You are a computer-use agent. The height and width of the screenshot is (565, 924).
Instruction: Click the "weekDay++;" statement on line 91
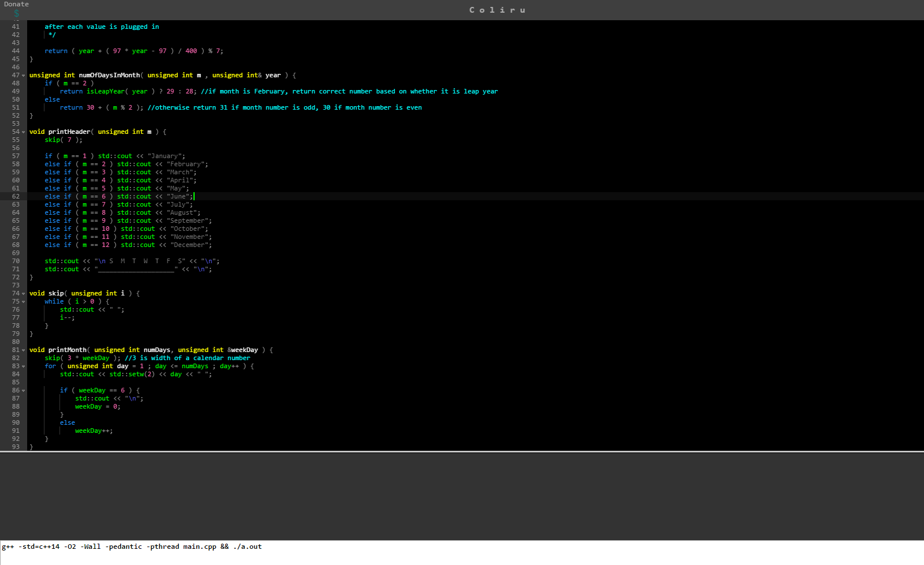pos(94,431)
